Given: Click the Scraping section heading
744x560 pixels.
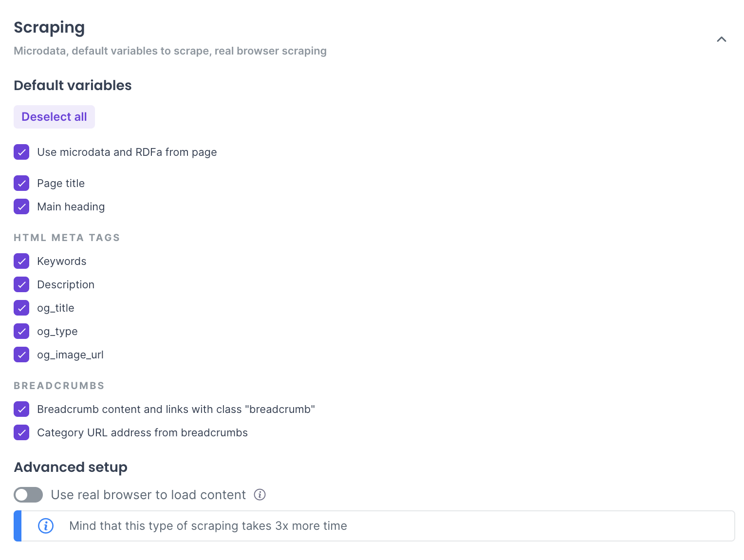Looking at the screenshot, I should pos(49,28).
